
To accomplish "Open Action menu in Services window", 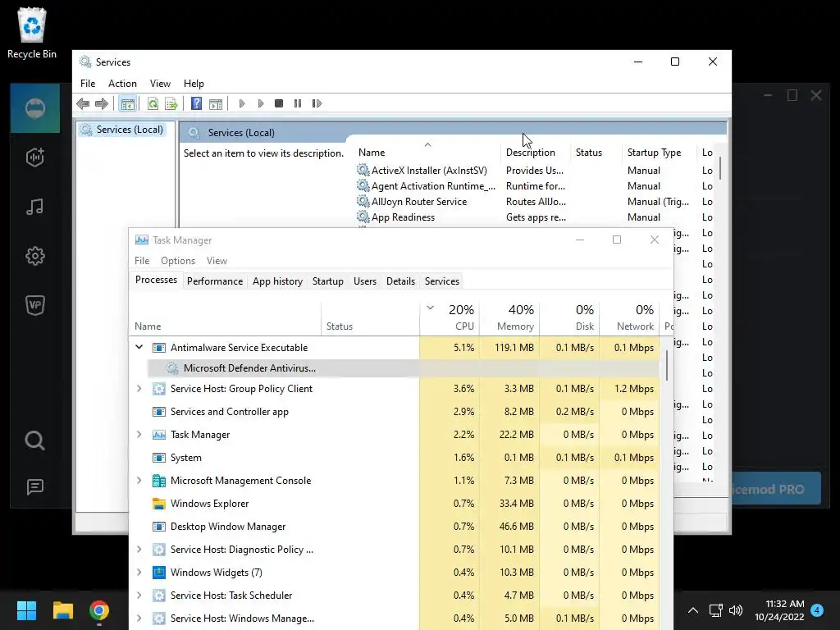I will 122,84.
